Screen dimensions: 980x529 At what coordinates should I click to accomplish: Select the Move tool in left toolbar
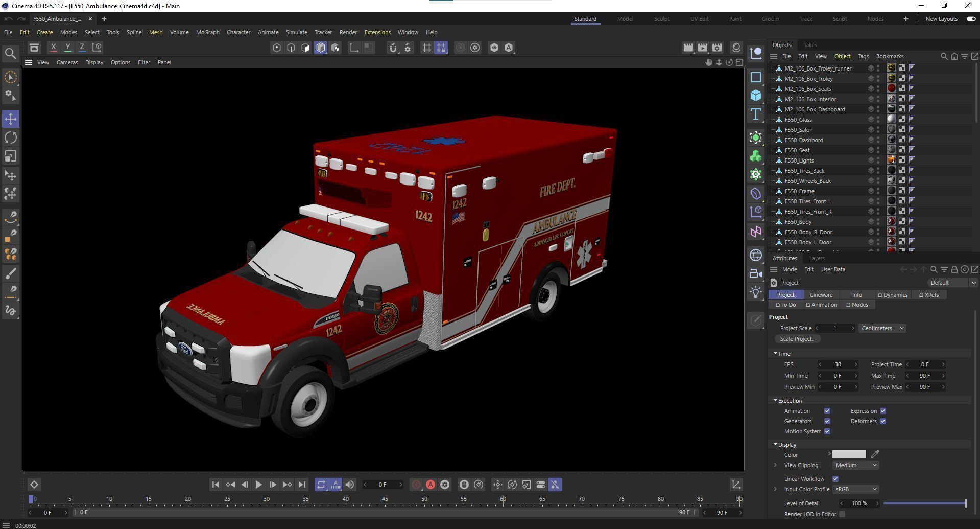(x=11, y=119)
